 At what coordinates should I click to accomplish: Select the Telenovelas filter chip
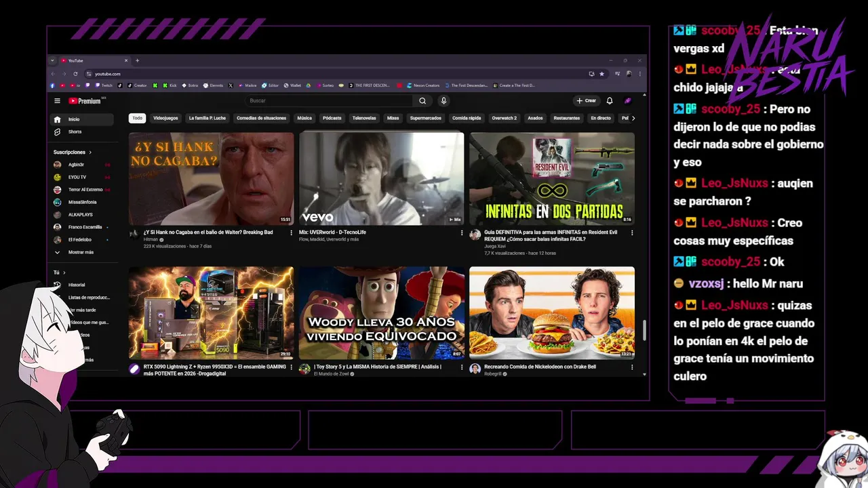(x=364, y=118)
